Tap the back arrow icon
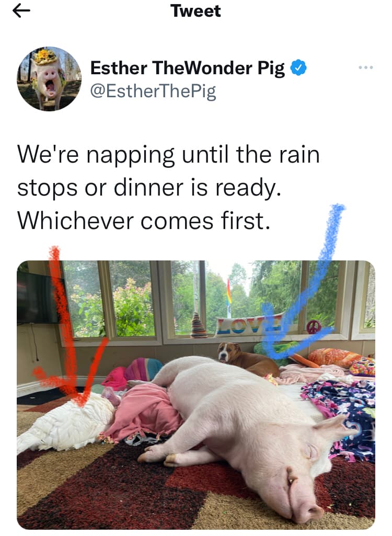Image resolution: width=392 pixels, height=536 pixels. click(x=21, y=11)
